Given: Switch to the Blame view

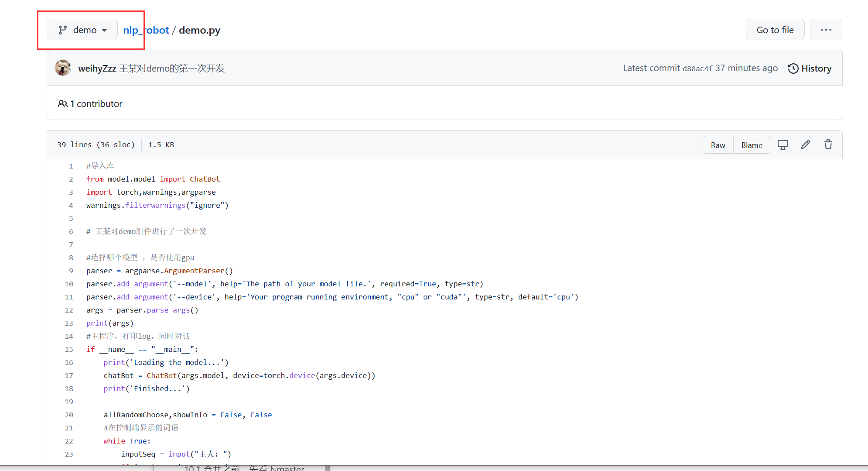Looking at the screenshot, I should pyautogui.click(x=752, y=145).
